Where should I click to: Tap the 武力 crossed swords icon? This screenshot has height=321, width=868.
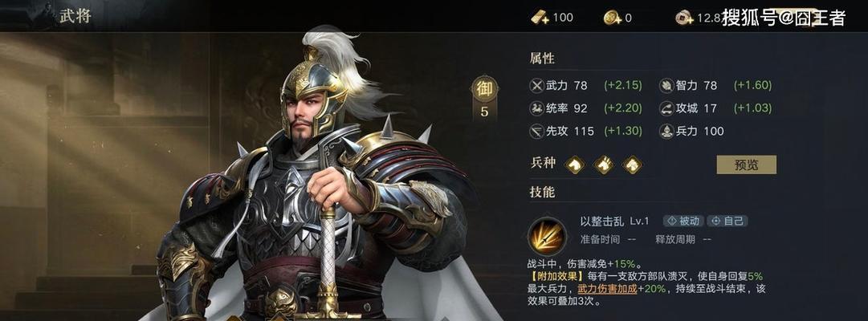[536, 86]
